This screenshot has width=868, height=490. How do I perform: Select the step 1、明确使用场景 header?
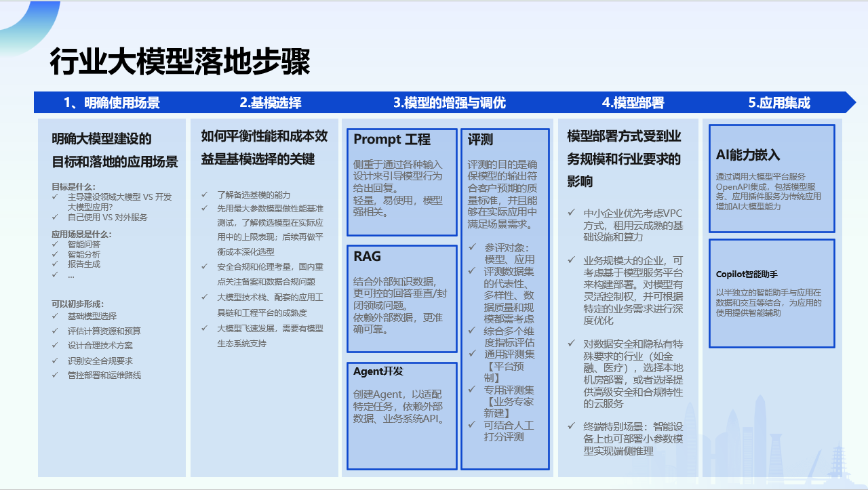(112, 103)
